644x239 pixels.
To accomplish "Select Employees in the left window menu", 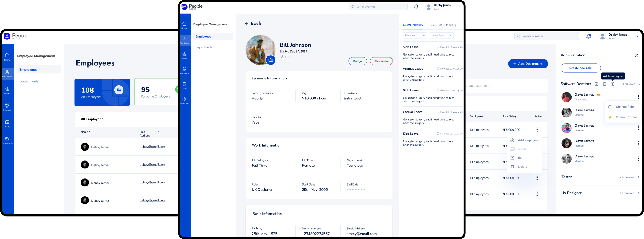I will [x=39, y=69].
